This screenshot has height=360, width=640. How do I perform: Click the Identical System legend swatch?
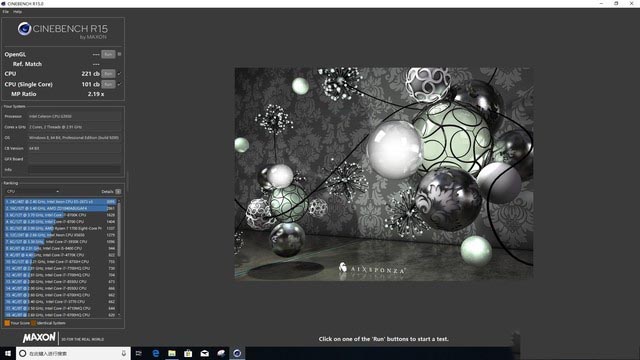point(34,323)
